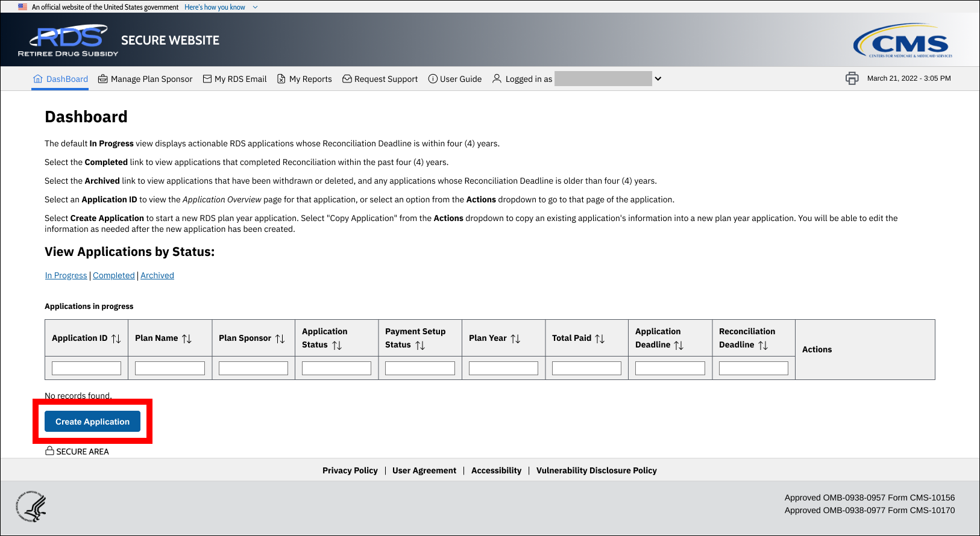Expand the Logged in as dropdown

coord(658,79)
